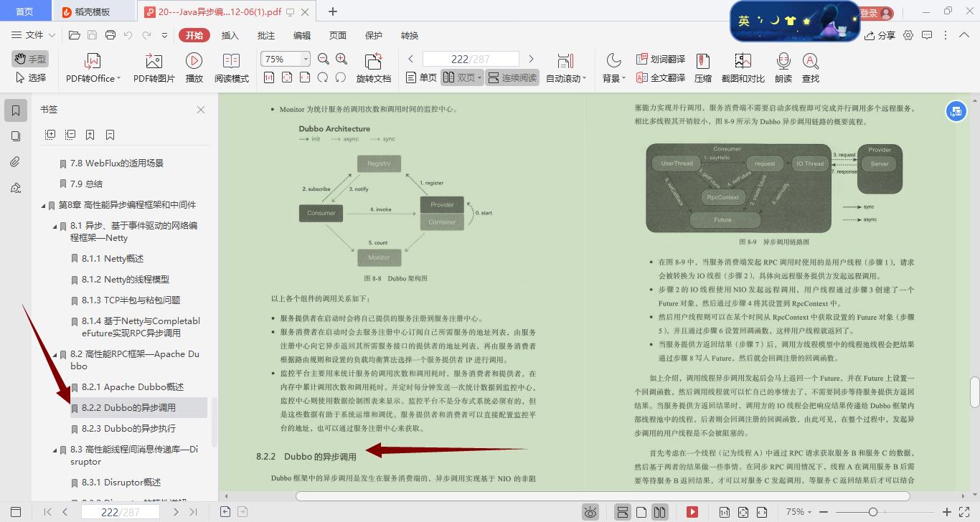Viewport: 980px width, 522px height.
Task: Collapse the 8.1 Netty section node
Action: (x=55, y=226)
